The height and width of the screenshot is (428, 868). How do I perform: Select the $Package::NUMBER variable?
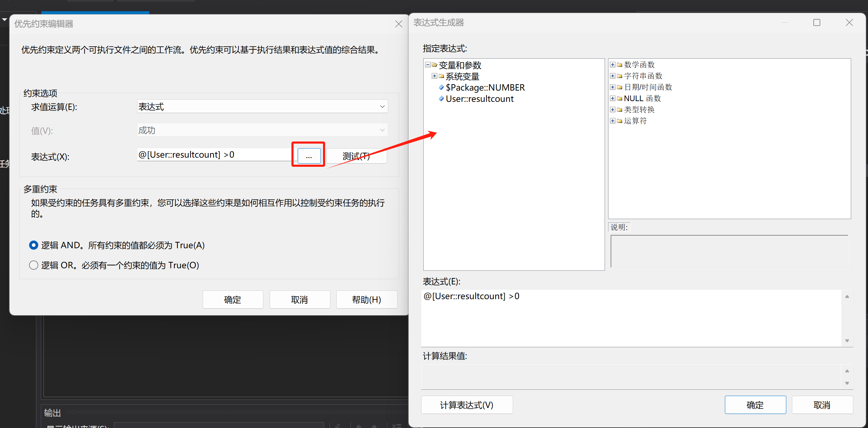tap(485, 87)
